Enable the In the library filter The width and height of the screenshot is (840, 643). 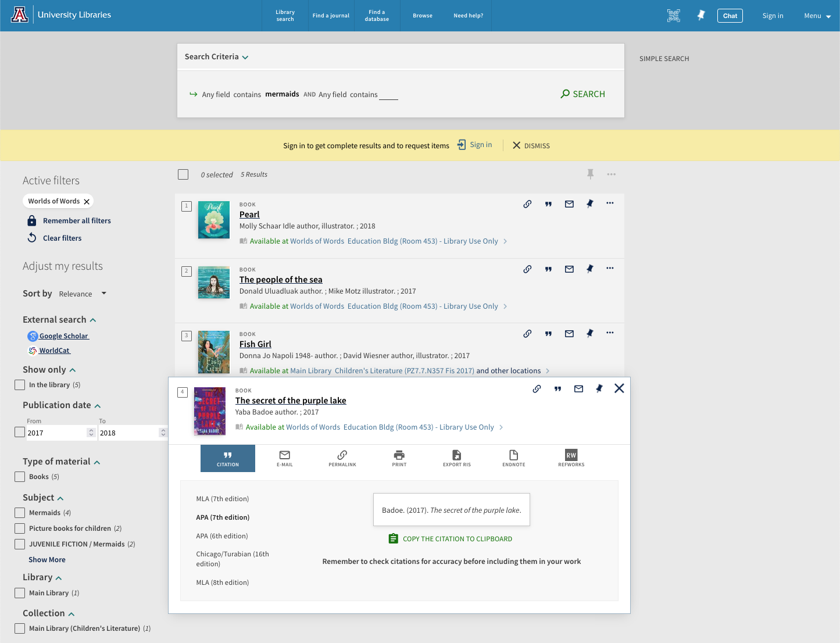pyautogui.click(x=20, y=385)
